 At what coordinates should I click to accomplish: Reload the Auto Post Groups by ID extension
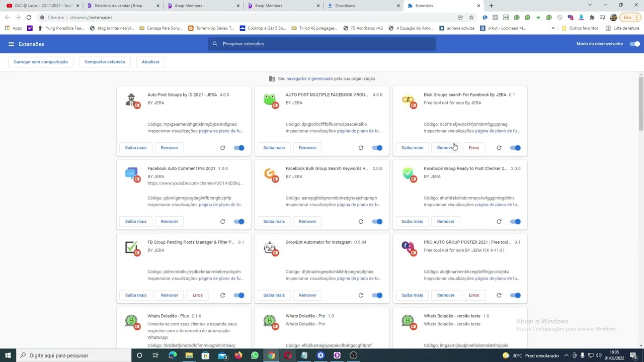[x=222, y=148]
